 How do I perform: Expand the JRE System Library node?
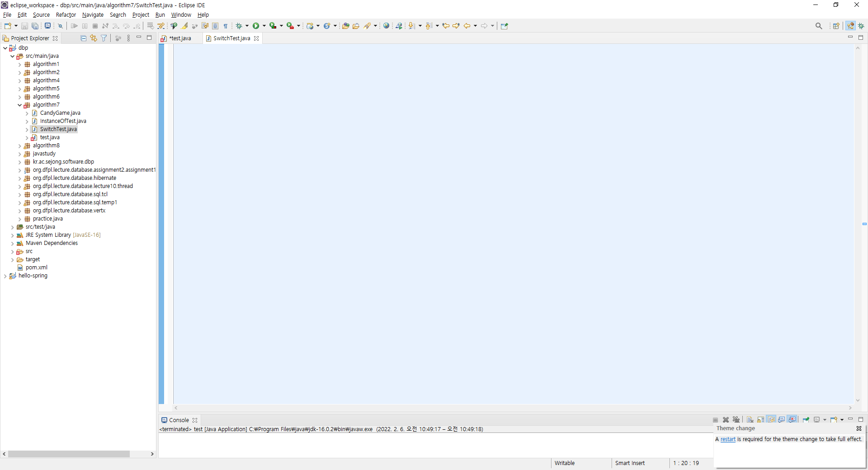(x=12, y=235)
